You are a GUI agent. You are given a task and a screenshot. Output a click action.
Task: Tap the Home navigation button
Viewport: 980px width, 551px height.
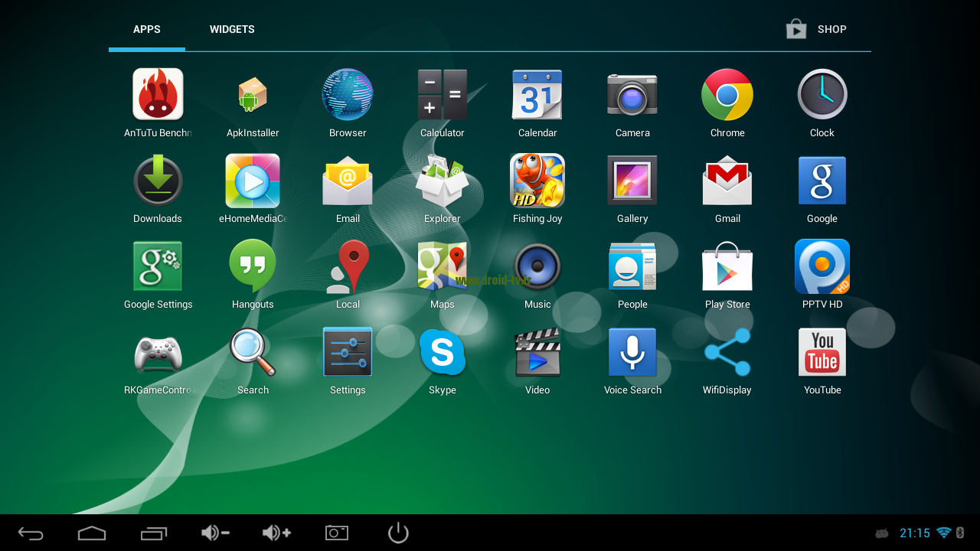pos(92,533)
